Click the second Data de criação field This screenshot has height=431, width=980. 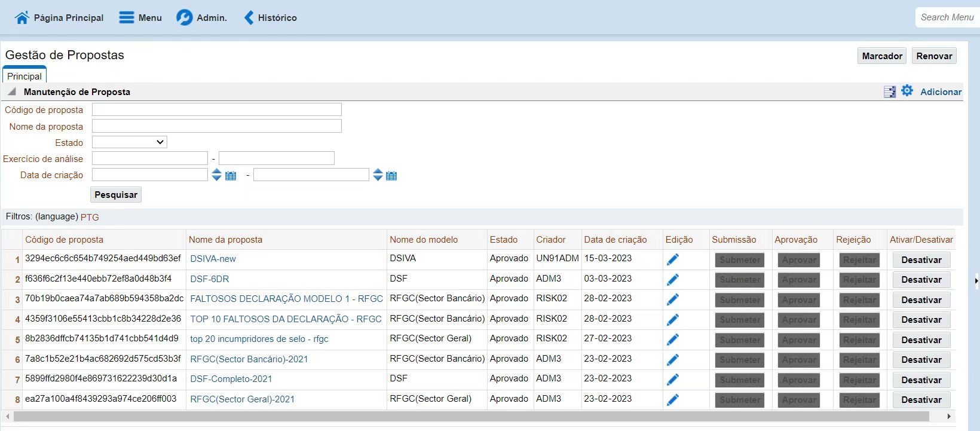311,175
